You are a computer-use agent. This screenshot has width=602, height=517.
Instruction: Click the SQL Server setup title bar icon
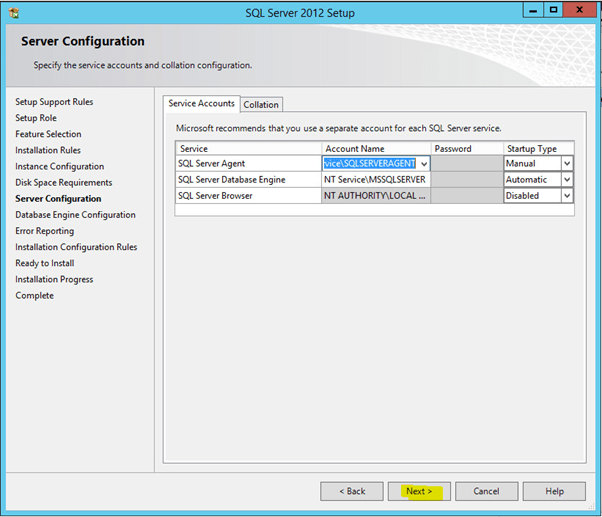(14, 13)
